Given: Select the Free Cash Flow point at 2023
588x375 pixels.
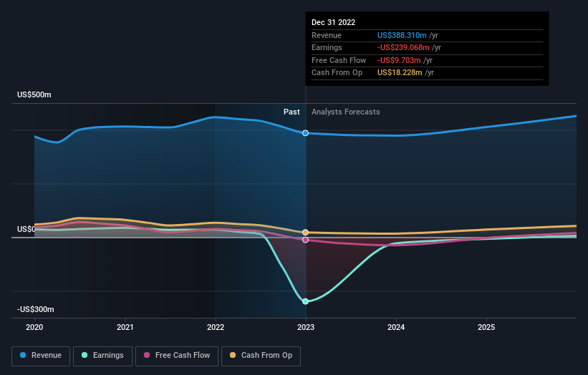Looking at the screenshot, I should pos(306,240).
